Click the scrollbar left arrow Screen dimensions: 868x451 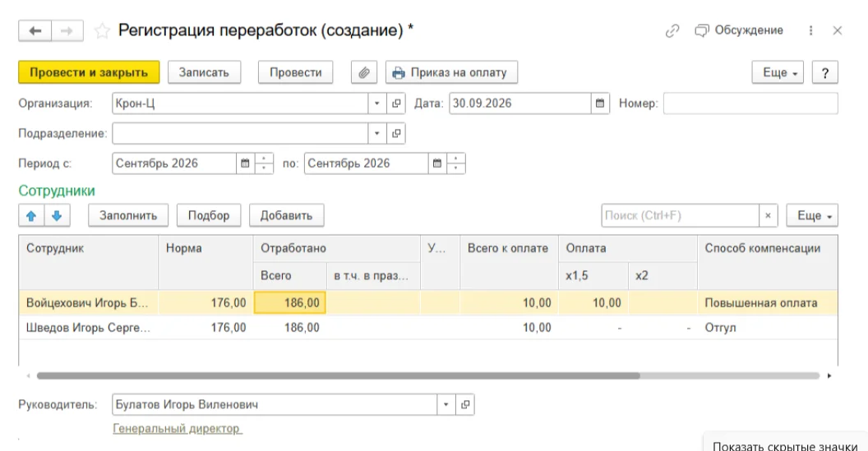(28, 375)
